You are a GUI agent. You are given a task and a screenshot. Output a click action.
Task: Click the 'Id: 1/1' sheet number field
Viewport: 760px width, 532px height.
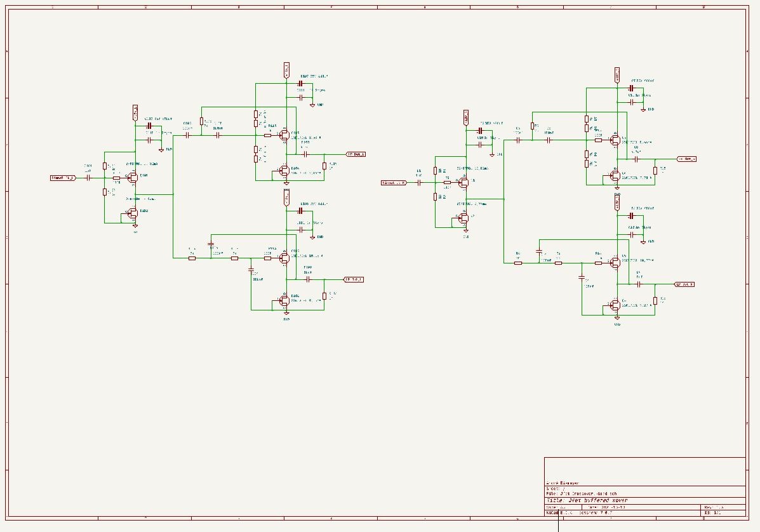point(713,512)
